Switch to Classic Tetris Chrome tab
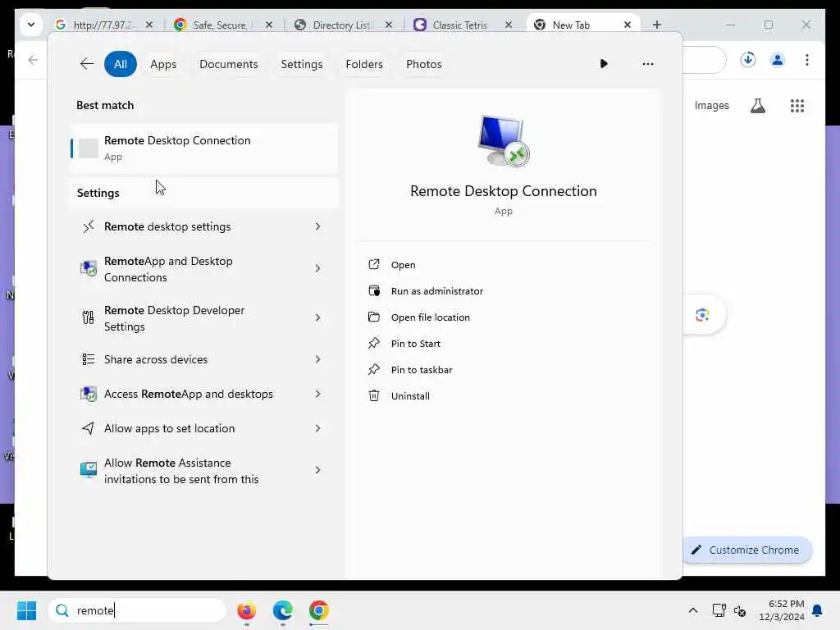This screenshot has height=630, width=840. [x=463, y=25]
